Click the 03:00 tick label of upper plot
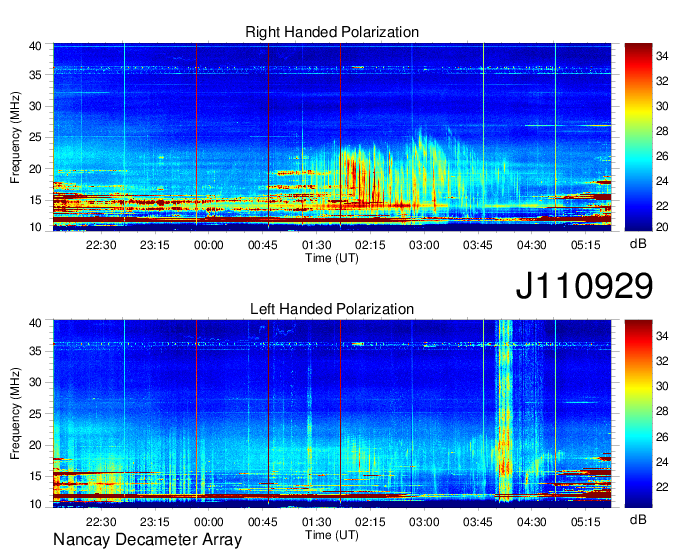 (x=424, y=245)
